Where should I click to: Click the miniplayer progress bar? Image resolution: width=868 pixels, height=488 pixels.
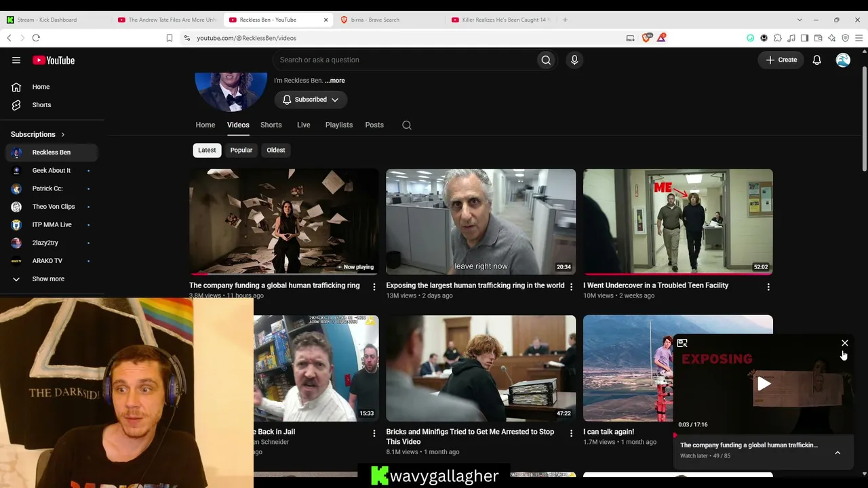point(764,434)
